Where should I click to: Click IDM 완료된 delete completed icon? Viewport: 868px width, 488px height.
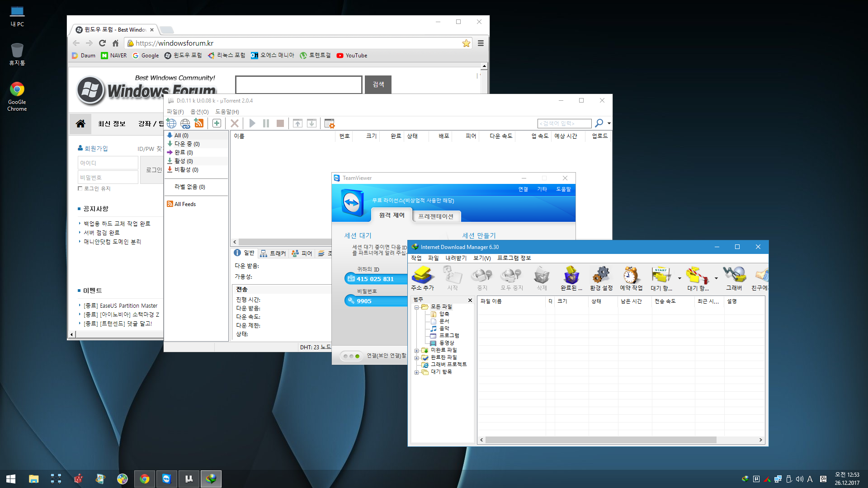[x=571, y=278]
